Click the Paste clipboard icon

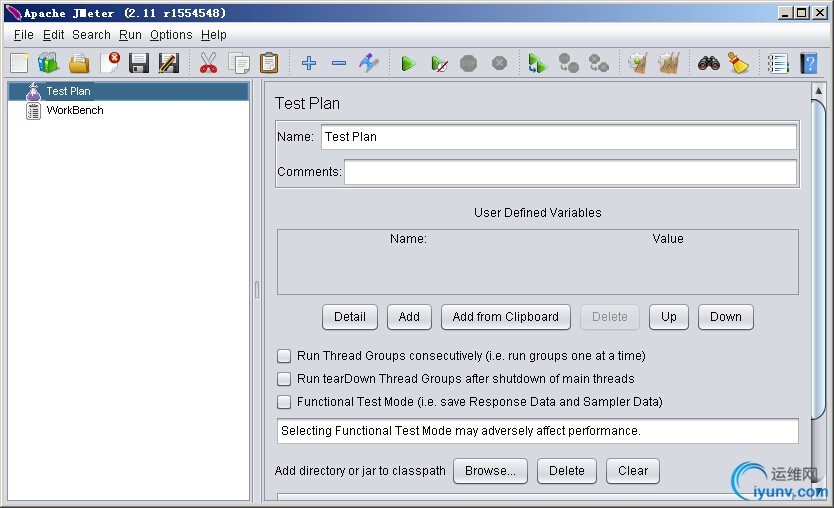pos(269,63)
